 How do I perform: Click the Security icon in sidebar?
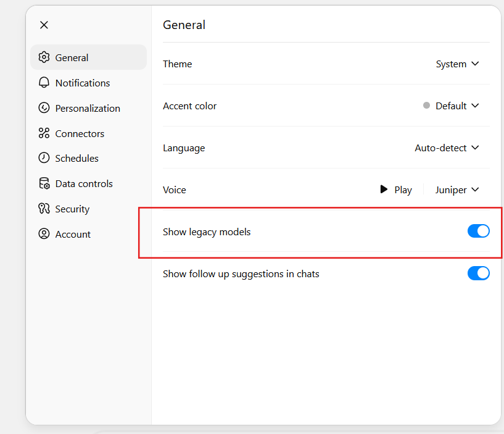pyautogui.click(x=44, y=209)
